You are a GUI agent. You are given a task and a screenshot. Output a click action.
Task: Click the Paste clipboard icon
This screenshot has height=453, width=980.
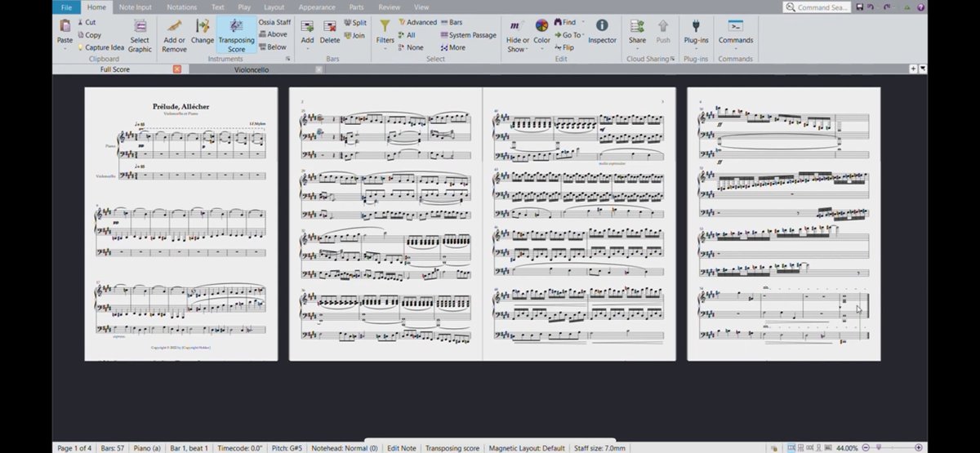[65, 26]
